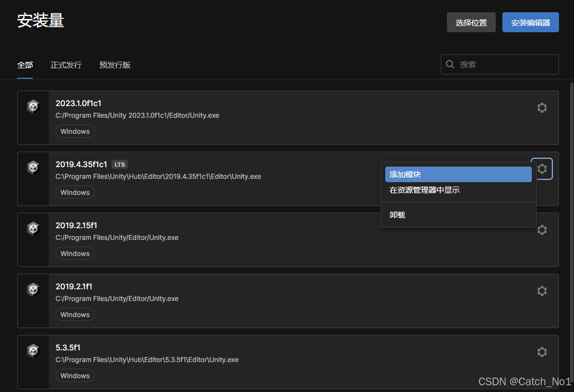
Task: Select version title 2019.4.35f1c1
Action: (81, 164)
